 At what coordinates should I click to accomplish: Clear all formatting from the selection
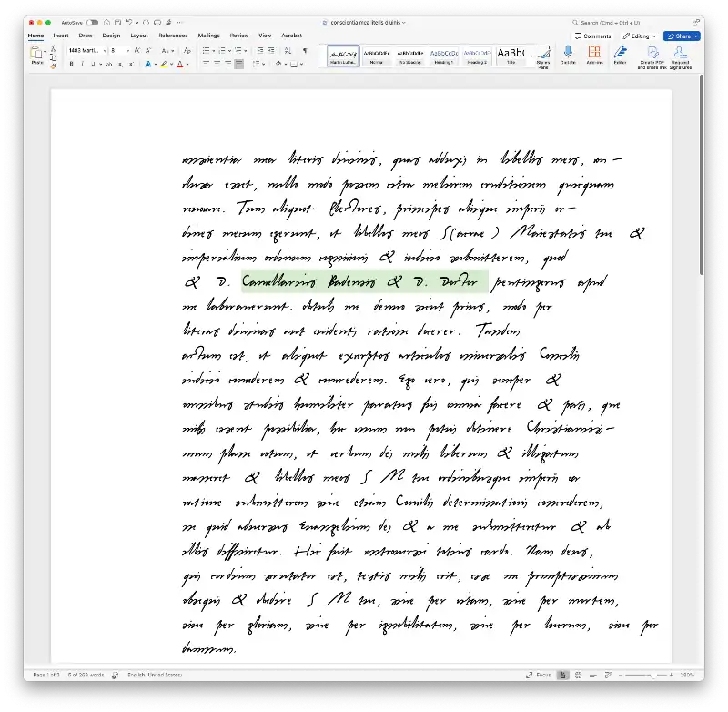(187, 50)
